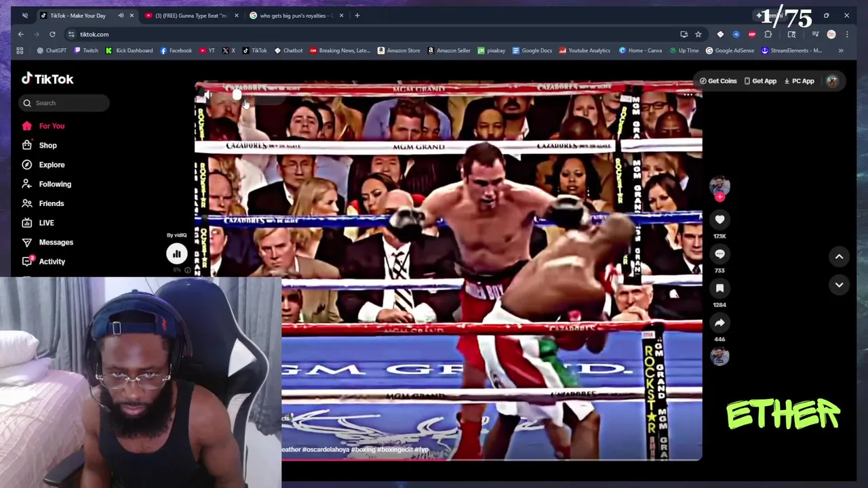Mute the TikTok tab audio indicator

(x=121, y=15)
